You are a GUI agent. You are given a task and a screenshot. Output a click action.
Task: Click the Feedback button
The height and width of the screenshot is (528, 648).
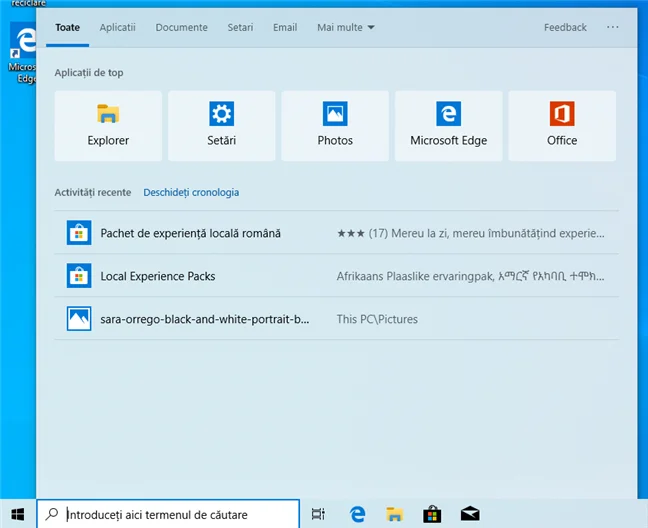(565, 28)
